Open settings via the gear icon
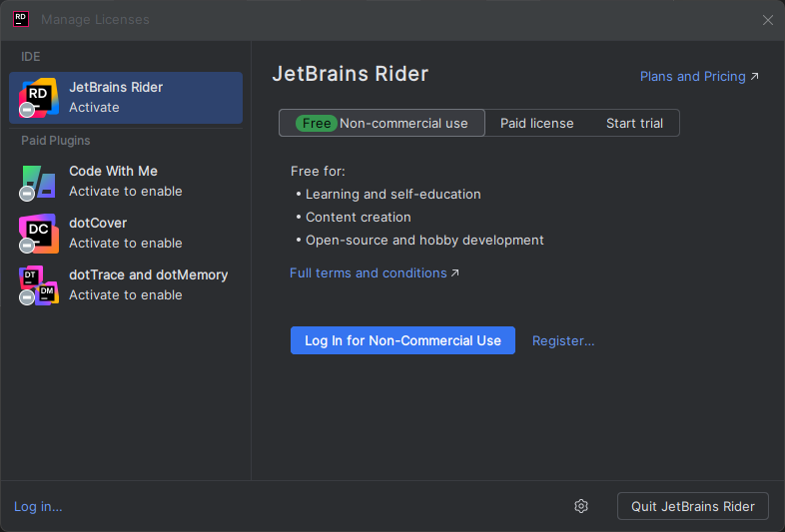This screenshot has width=785, height=532. pos(581,506)
